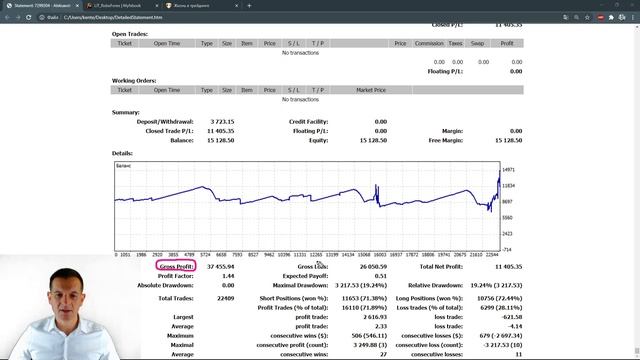Go forward with the browser forward arrow

tap(18, 18)
